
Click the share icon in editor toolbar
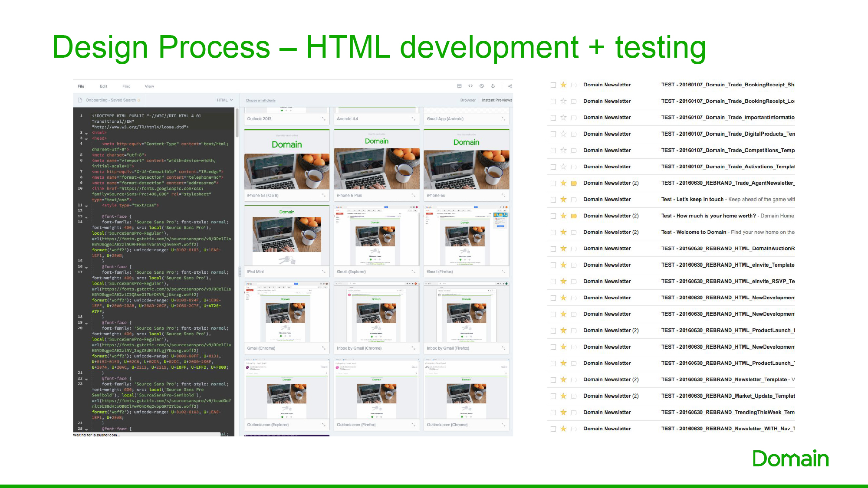(510, 86)
